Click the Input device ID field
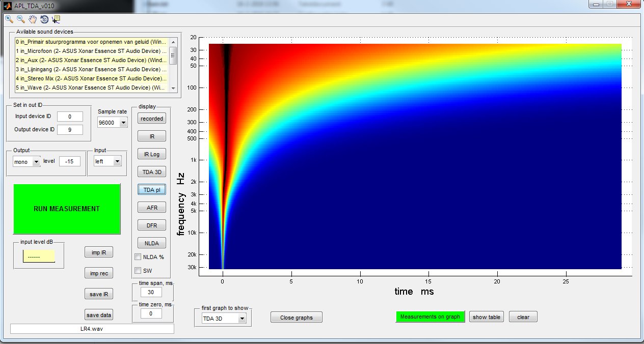 tap(70, 117)
